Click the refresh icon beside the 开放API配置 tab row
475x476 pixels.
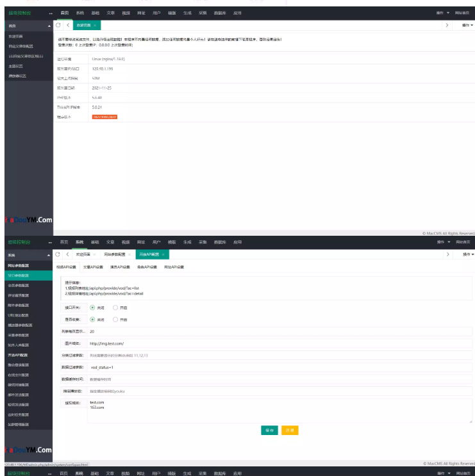point(58,254)
